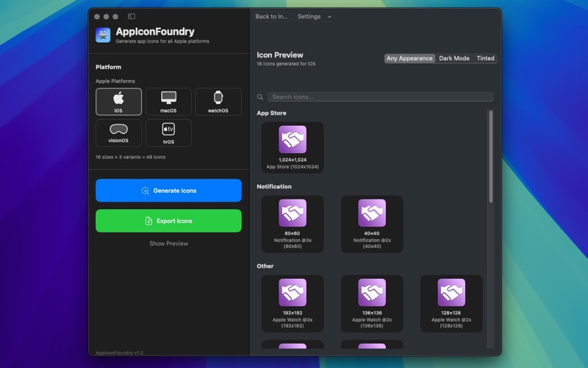
Task: Click the "Icon Preview" heading
Action: point(280,54)
